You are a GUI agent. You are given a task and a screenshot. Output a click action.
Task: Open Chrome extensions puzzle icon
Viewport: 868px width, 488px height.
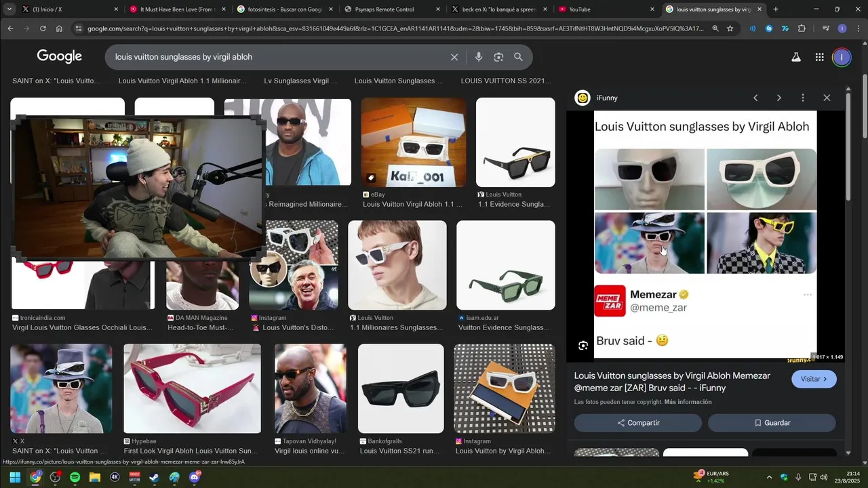click(x=802, y=28)
